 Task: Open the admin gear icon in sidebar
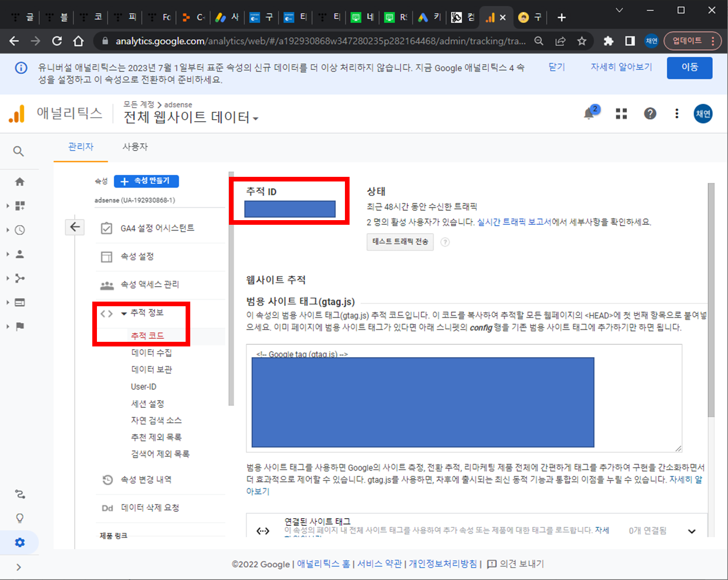click(x=20, y=542)
